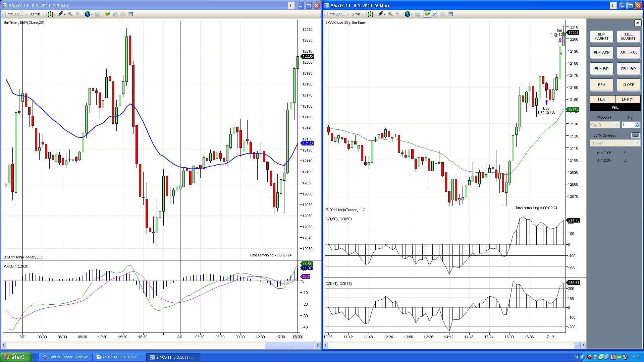Click globe cursor icon on 6 Min chart
This screenshot has width=644, height=362.
pyautogui.click(x=408, y=14)
